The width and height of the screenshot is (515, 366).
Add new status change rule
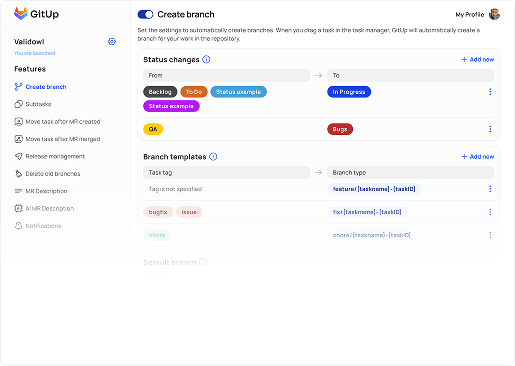[x=478, y=59]
